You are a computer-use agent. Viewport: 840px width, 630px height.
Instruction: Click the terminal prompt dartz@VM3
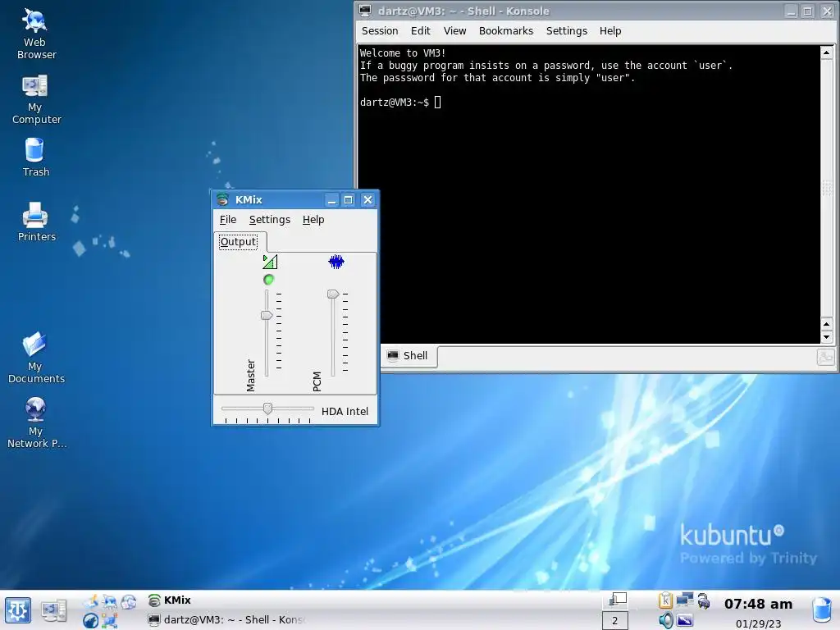(x=395, y=103)
